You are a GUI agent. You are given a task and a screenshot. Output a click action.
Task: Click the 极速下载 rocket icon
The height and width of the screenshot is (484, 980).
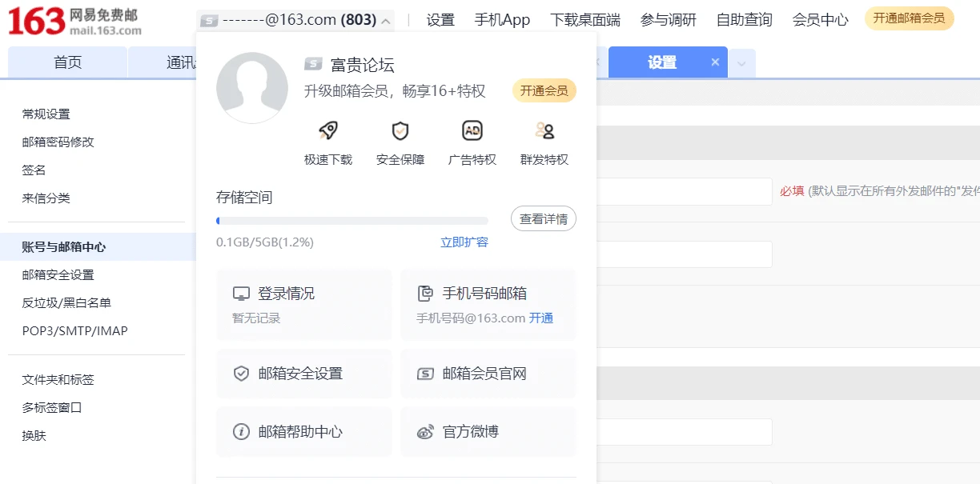click(x=328, y=130)
